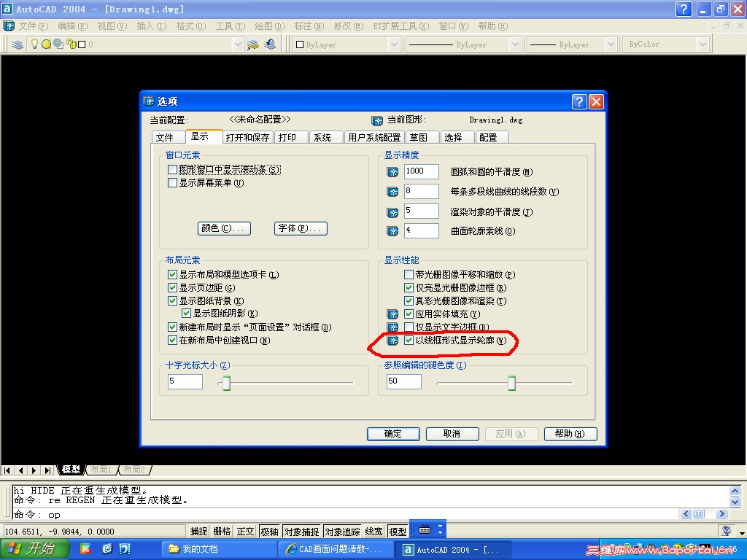The height and width of the screenshot is (560, 747).
Task: Click drawing-setting icon beside arc smoothness field
Action: pos(392,172)
